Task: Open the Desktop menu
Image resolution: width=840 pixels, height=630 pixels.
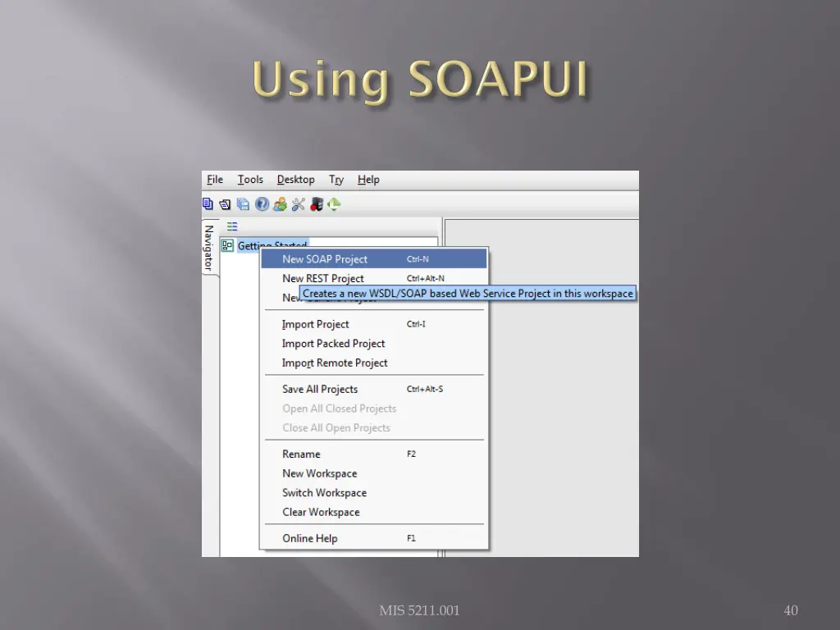Action: [x=295, y=180]
